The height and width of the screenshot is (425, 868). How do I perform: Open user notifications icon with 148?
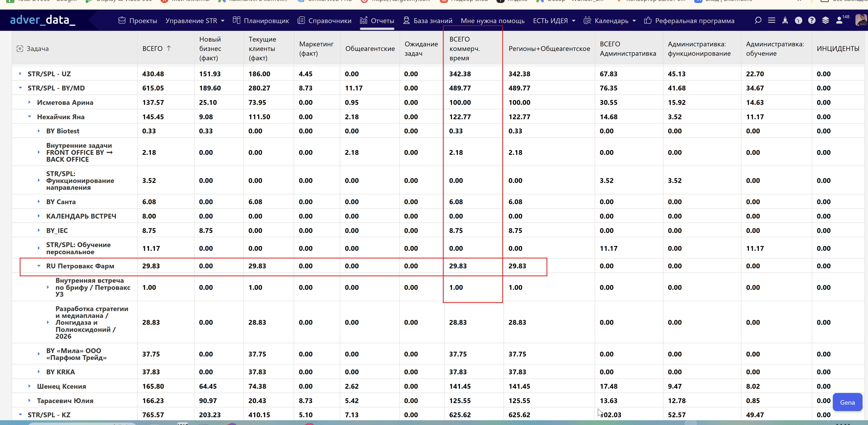[840, 21]
